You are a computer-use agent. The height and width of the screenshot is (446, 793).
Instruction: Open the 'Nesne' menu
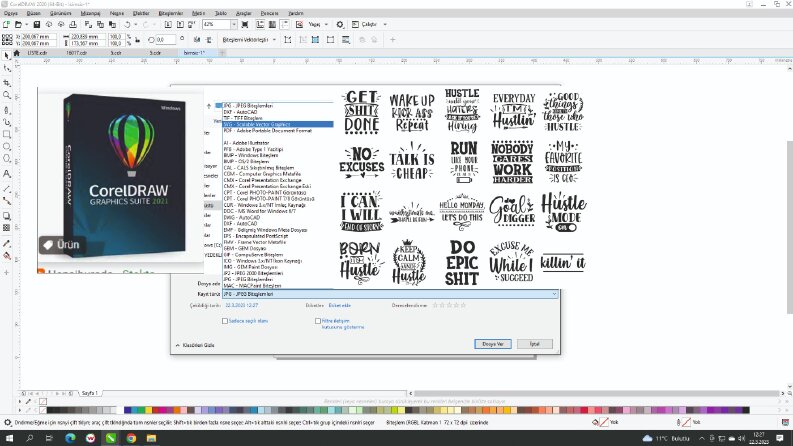click(x=117, y=13)
